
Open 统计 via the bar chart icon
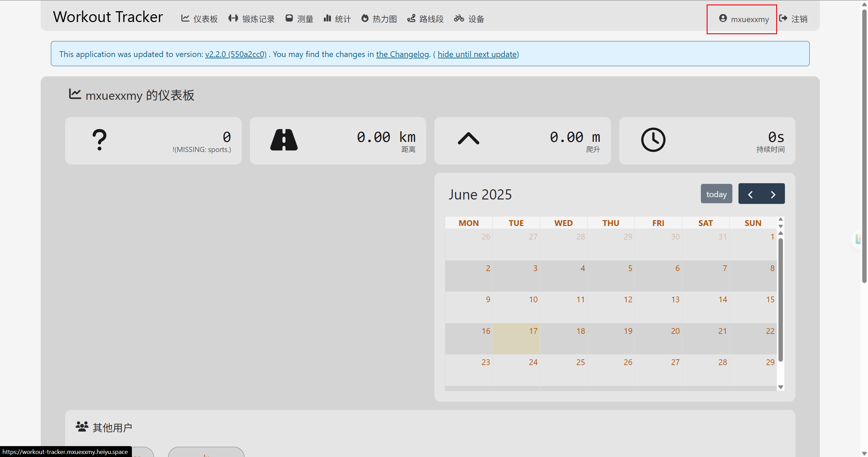tap(327, 18)
